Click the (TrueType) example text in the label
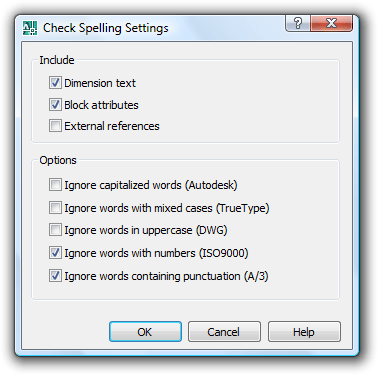Image resolution: width=378 pixels, height=375 pixels. pos(243,208)
